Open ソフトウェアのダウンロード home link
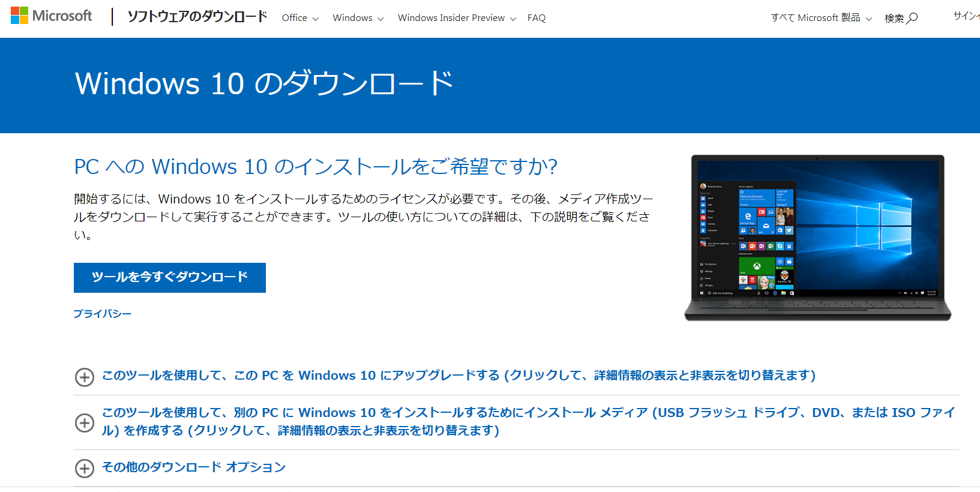 click(197, 17)
